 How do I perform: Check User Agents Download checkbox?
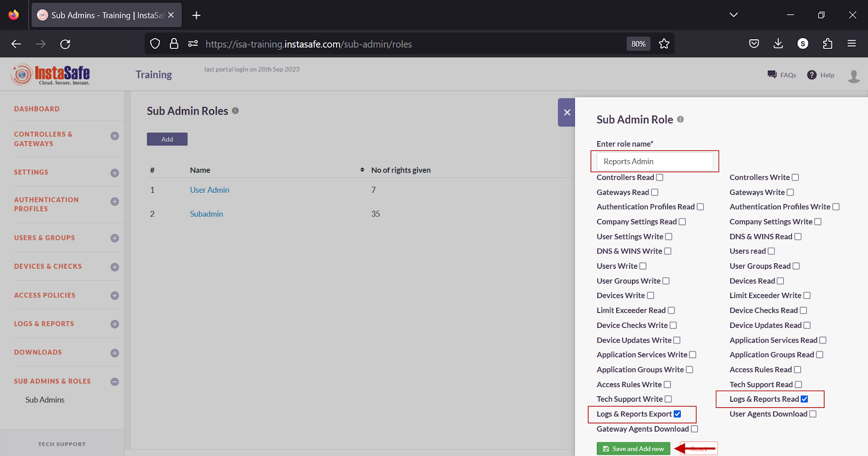pos(813,414)
